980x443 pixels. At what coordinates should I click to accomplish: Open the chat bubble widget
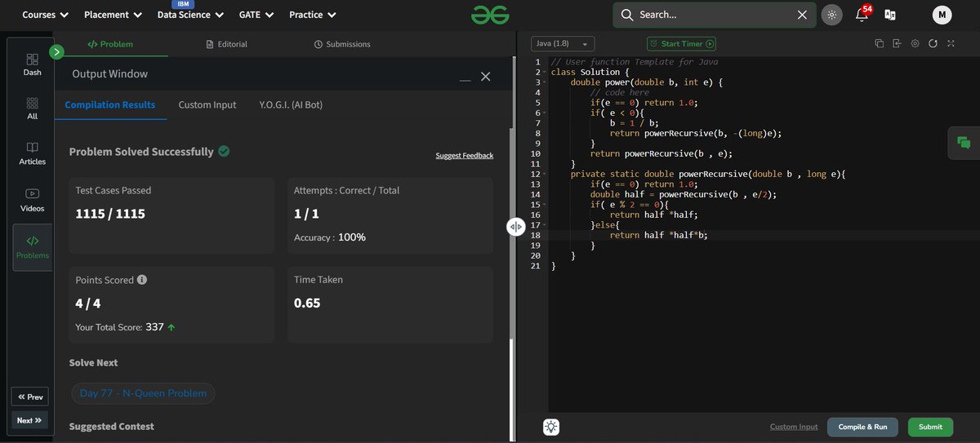coord(964,143)
